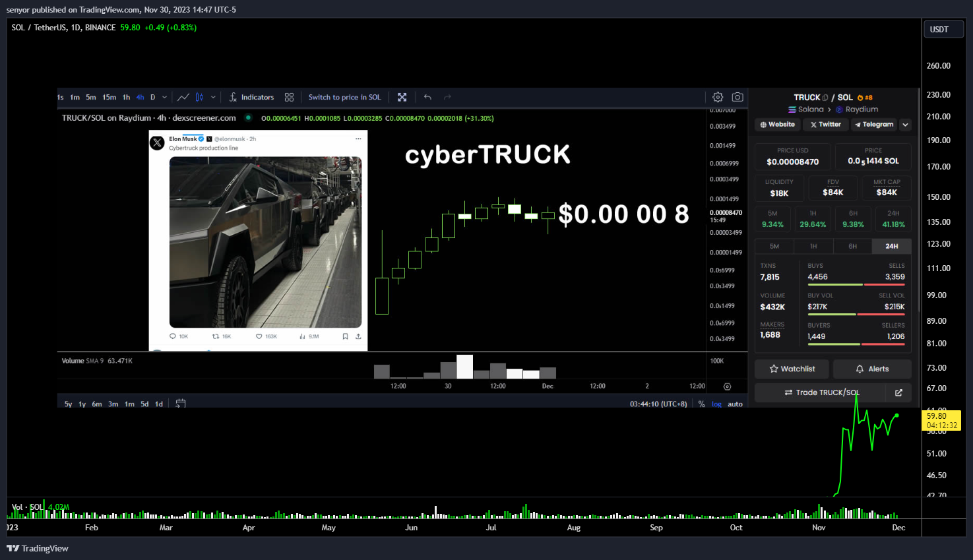Viewport: 973px width, 560px height.
Task: Click the TradingView logo at bottom left
Action: (x=38, y=548)
